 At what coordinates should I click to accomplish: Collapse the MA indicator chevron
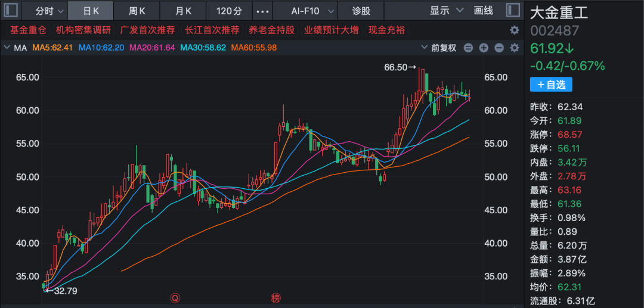[x=8, y=48]
